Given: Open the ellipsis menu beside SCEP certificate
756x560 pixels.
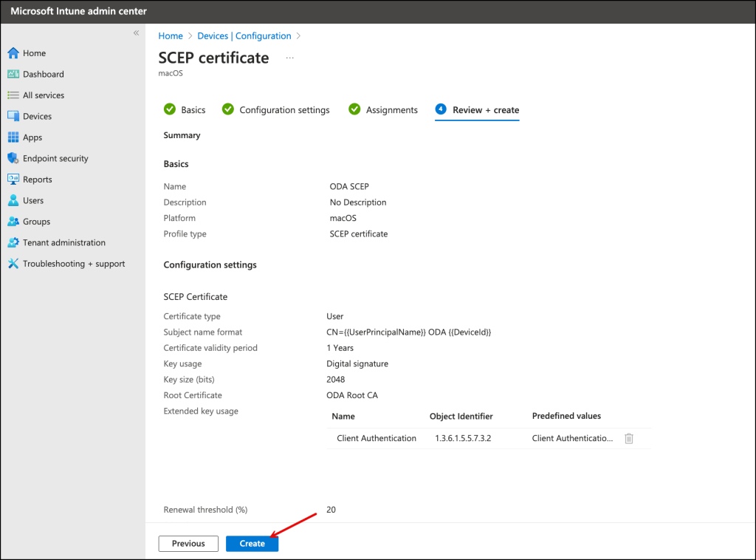Looking at the screenshot, I should point(289,58).
